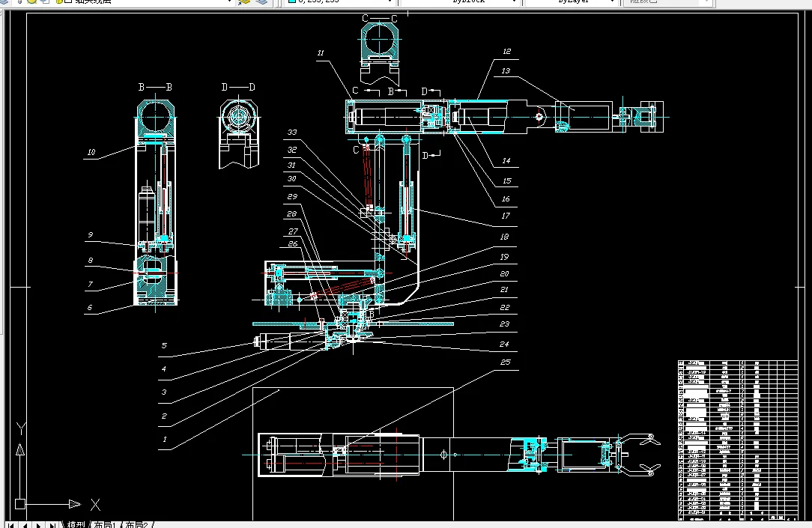The height and width of the screenshot is (528, 812).
Task: Select part callout number 30
Action: (x=292, y=178)
